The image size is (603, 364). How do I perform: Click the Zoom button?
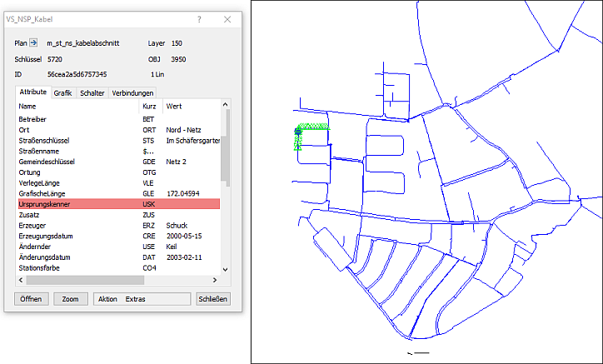71,298
